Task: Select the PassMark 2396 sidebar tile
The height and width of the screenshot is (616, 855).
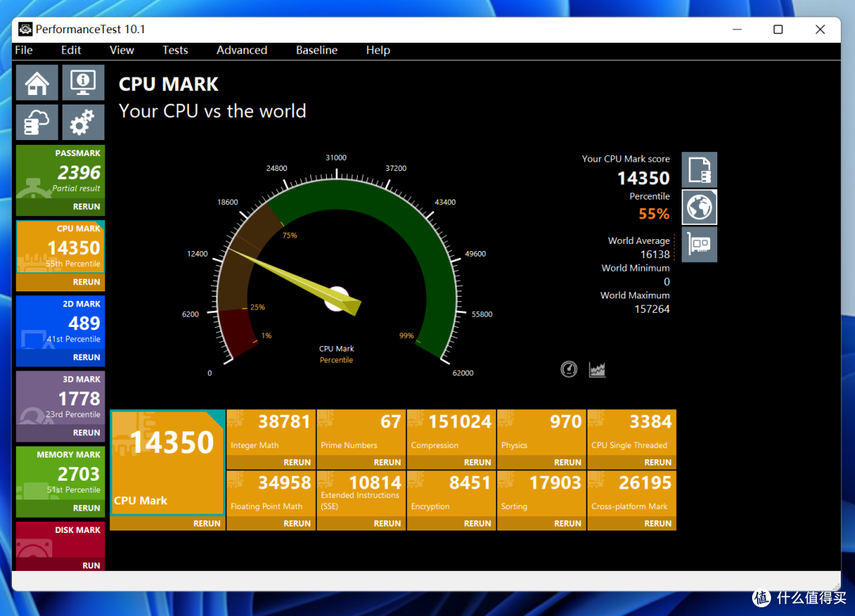Action: pos(60,172)
